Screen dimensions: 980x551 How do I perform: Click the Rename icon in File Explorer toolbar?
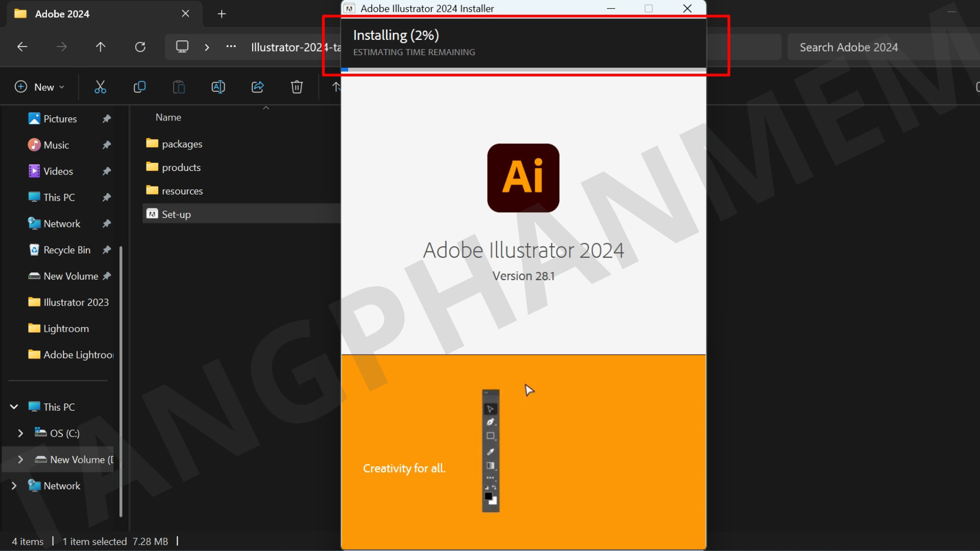[218, 87]
